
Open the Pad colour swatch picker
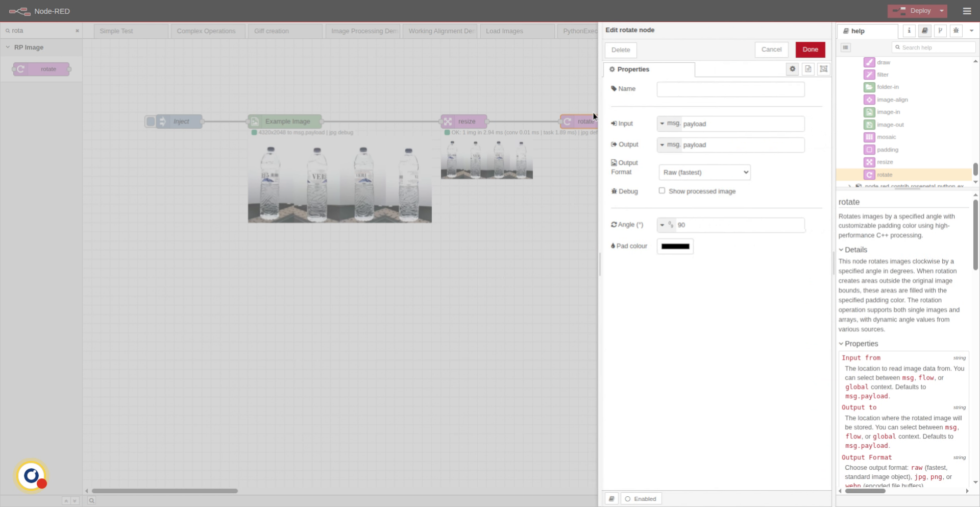click(x=675, y=246)
